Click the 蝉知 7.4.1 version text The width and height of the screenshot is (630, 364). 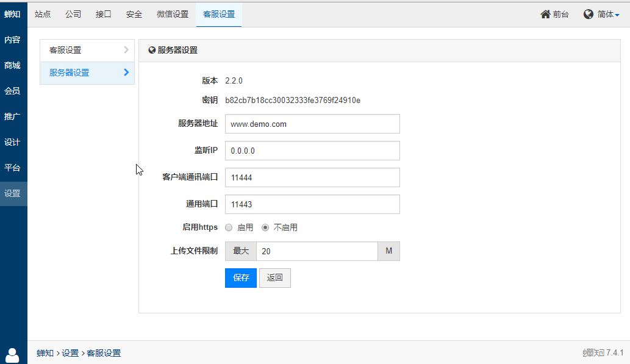603,353
